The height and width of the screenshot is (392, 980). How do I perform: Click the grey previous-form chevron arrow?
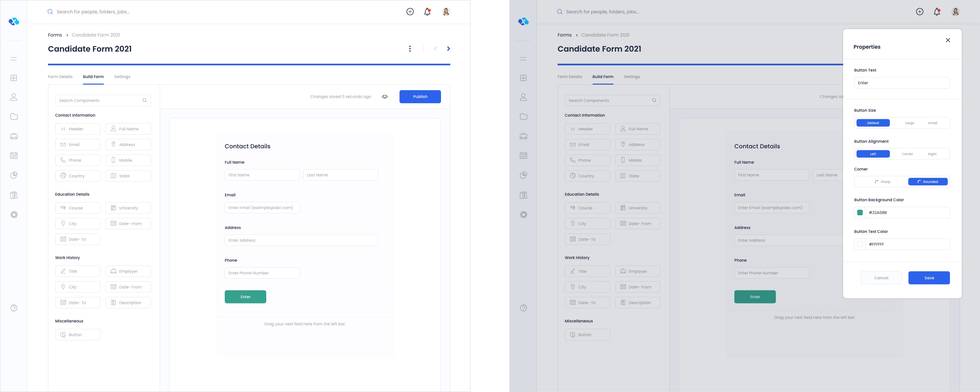tap(435, 49)
